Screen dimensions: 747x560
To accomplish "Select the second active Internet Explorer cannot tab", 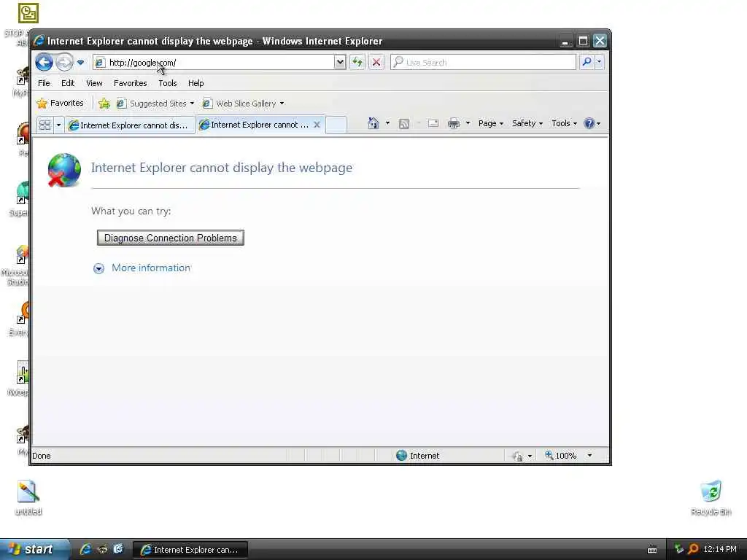I will coord(255,124).
